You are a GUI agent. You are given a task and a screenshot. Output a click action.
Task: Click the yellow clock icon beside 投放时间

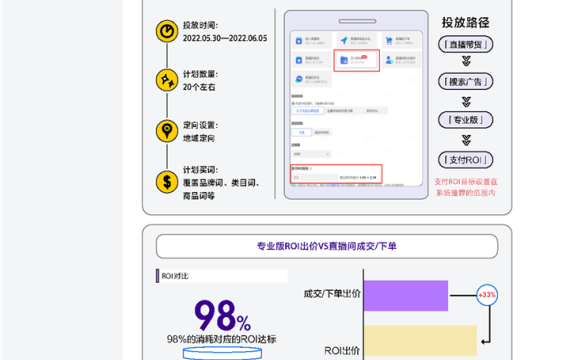pyautogui.click(x=167, y=31)
